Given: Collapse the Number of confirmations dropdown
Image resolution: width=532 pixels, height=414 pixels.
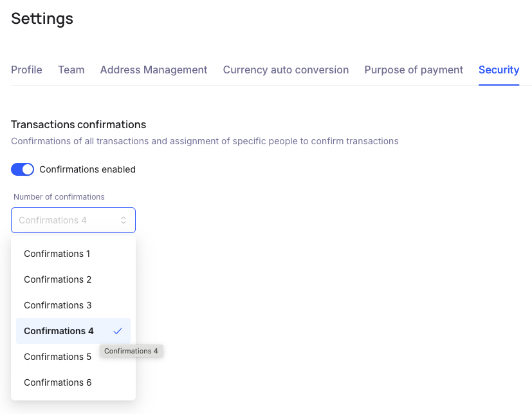Looking at the screenshot, I should [73, 220].
